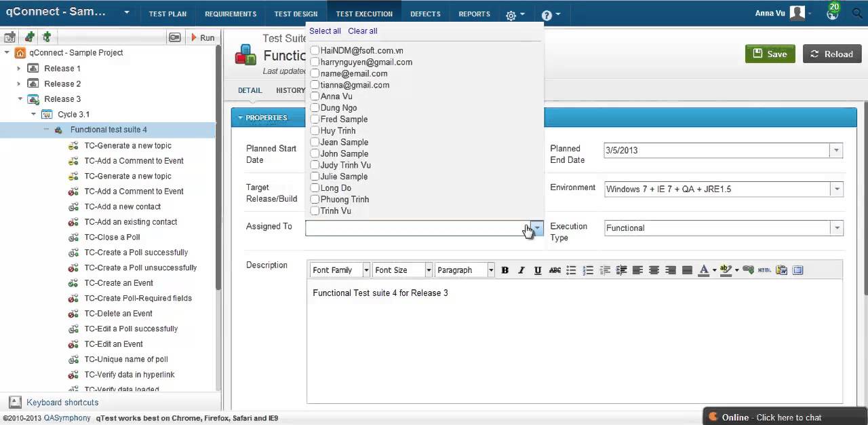
Task: Click the paste from Word icon
Action: pyautogui.click(x=781, y=270)
